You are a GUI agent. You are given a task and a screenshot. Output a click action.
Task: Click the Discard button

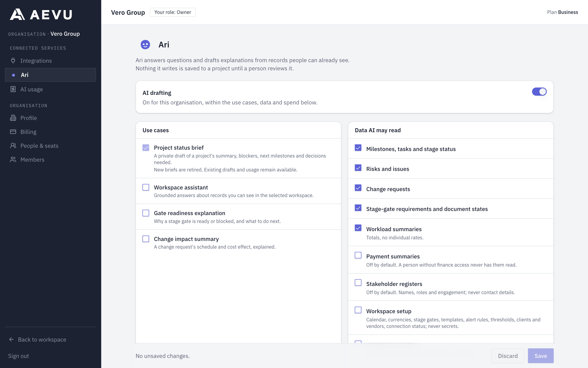[508, 356]
